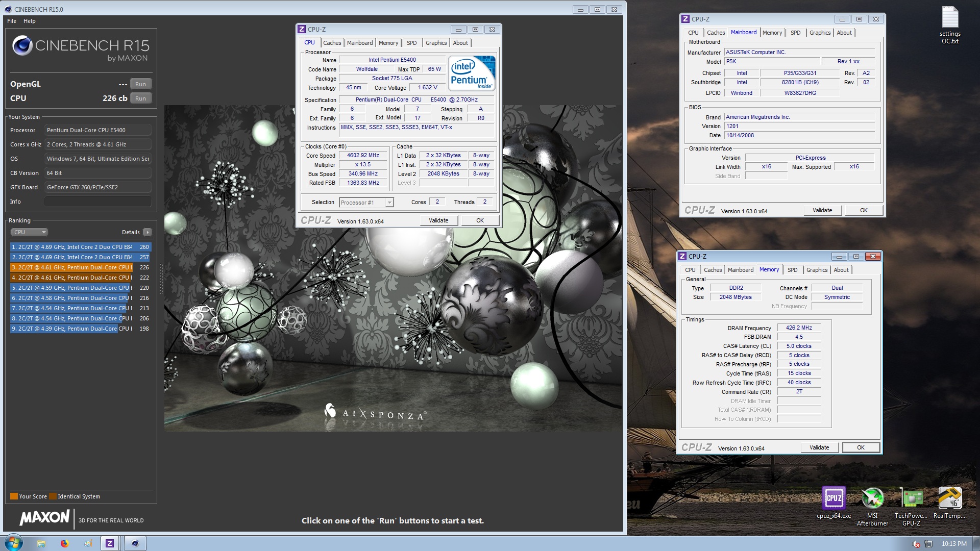The image size is (980, 551).
Task: Click the network tray icon
Action: coord(928,544)
